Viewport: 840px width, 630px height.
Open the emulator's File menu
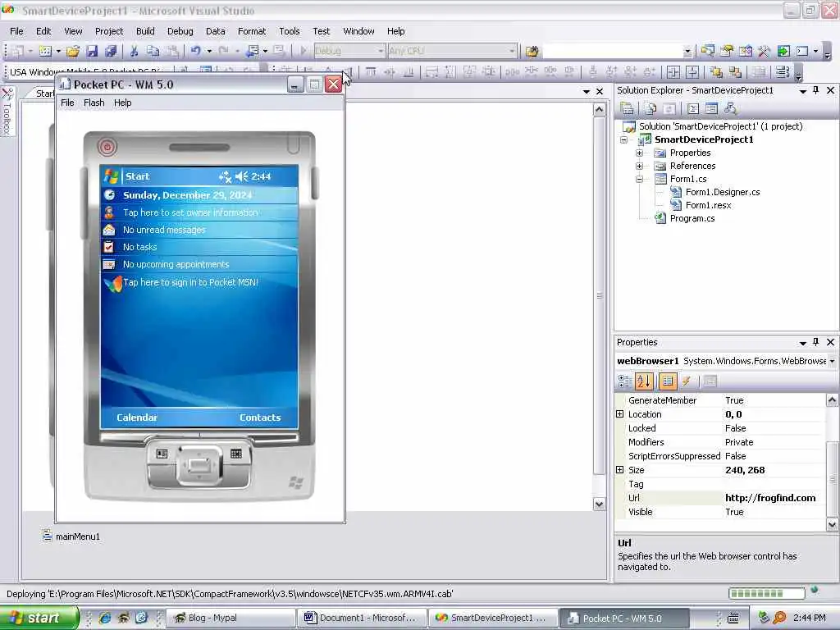click(x=67, y=103)
